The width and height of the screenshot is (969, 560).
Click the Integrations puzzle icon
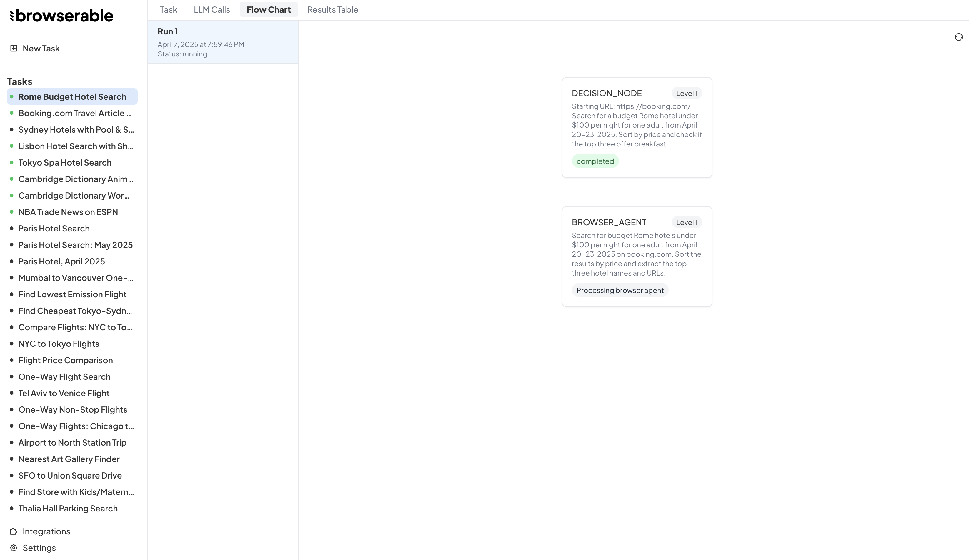(14, 531)
